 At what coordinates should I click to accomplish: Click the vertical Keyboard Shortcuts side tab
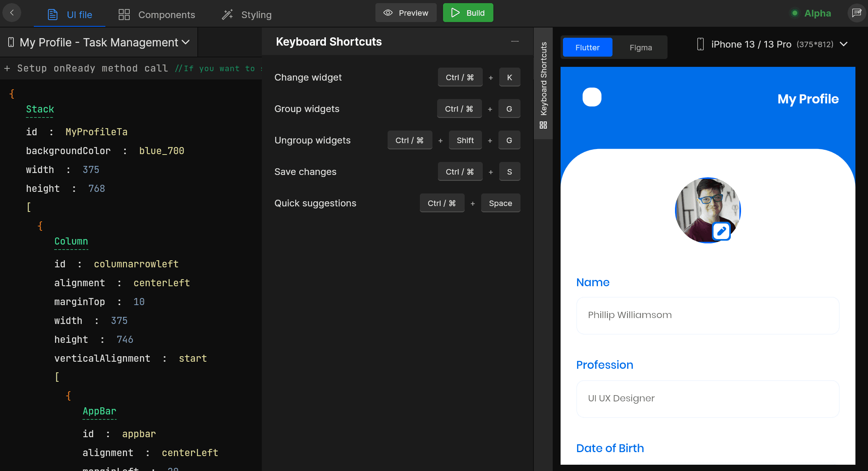coord(543,83)
